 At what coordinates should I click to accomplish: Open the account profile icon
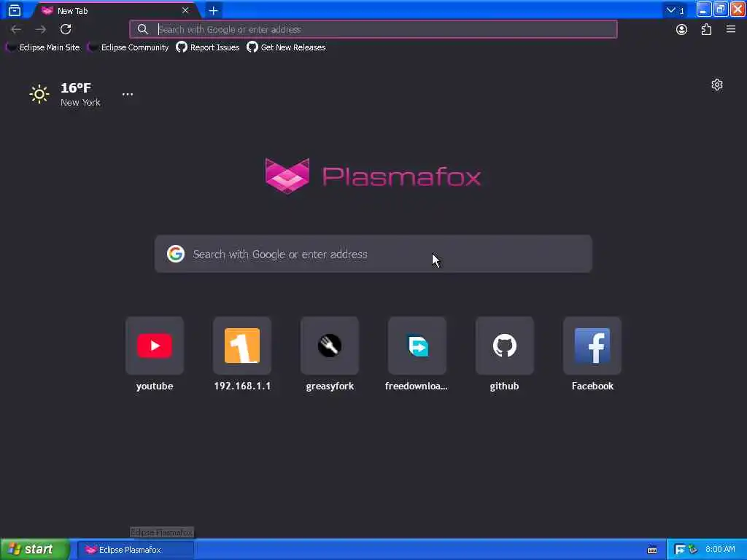(682, 29)
